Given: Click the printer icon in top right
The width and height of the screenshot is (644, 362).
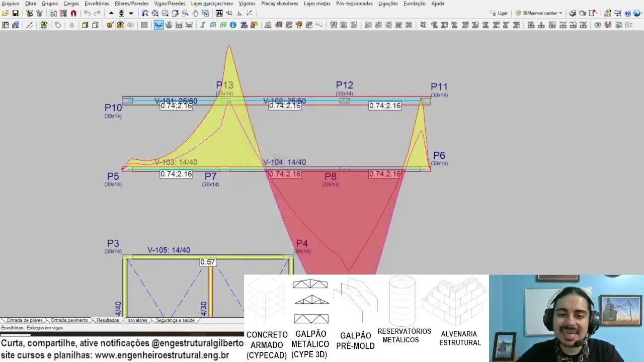Looking at the screenshot, I should [573, 13].
